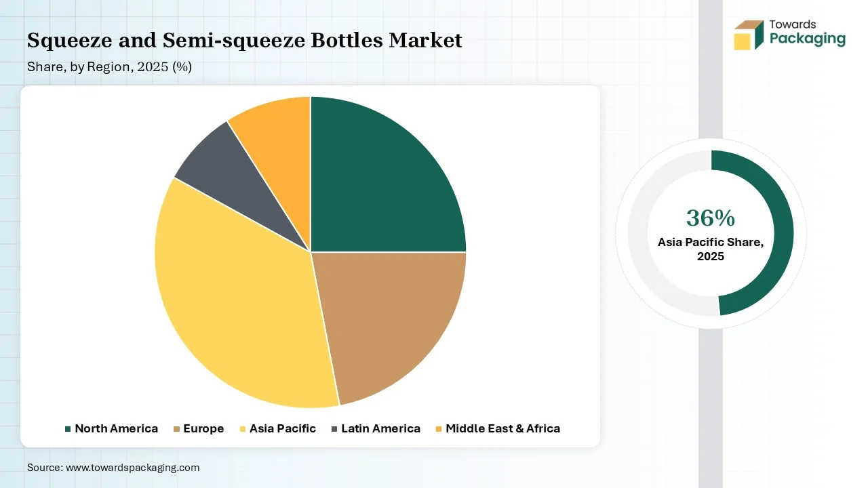Select the dark green North America pie slice
The image size is (868, 488).
click(387, 176)
